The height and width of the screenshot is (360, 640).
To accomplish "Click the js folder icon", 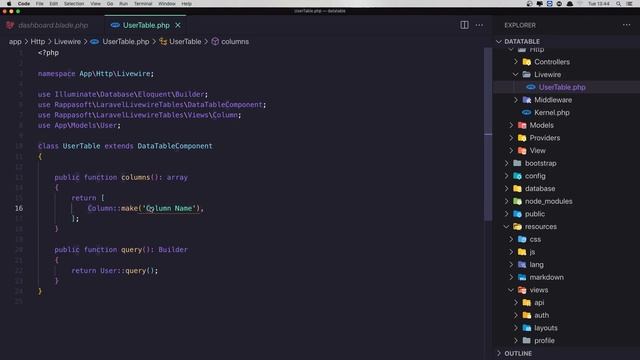I will tap(522, 251).
